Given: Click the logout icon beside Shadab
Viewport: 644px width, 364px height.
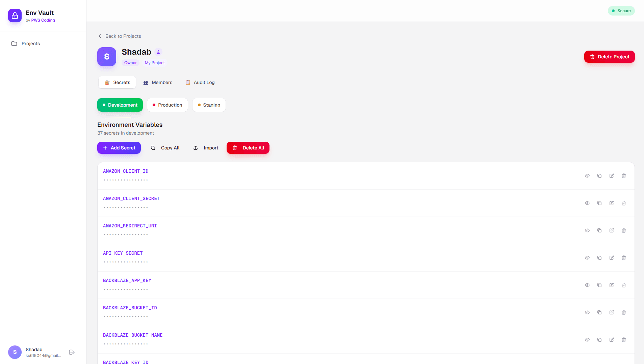Looking at the screenshot, I should pos(72,352).
